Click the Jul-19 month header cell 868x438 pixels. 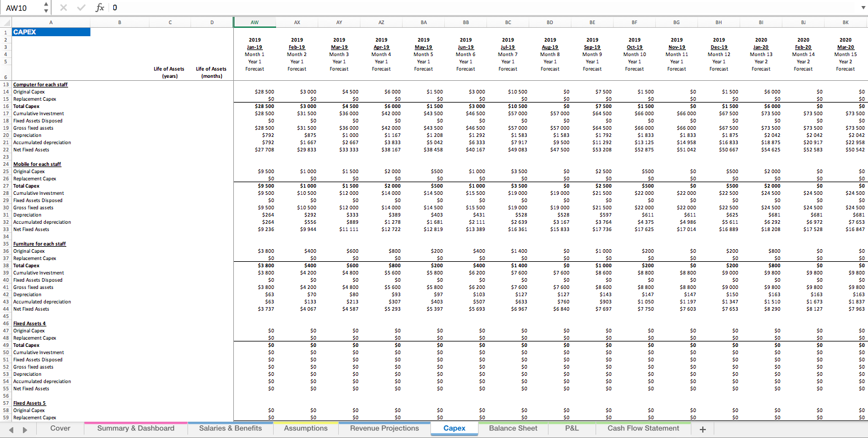point(508,47)
